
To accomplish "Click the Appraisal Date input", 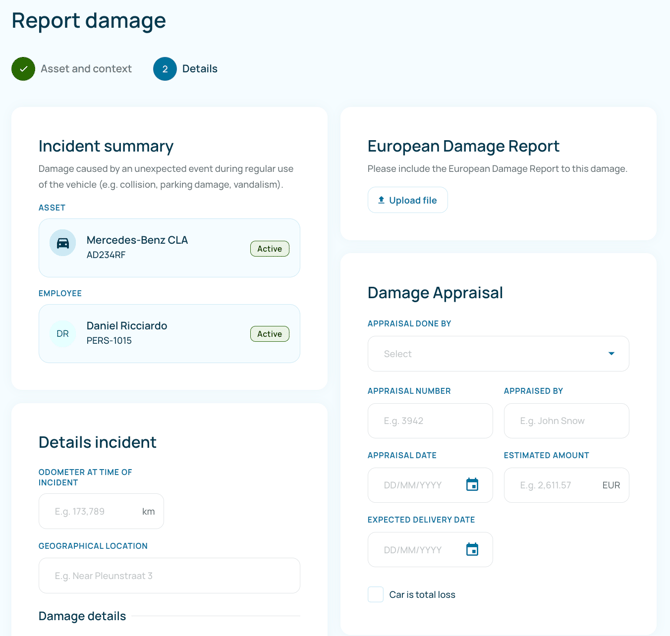I will pyautogui.click(x=430, y=485).
